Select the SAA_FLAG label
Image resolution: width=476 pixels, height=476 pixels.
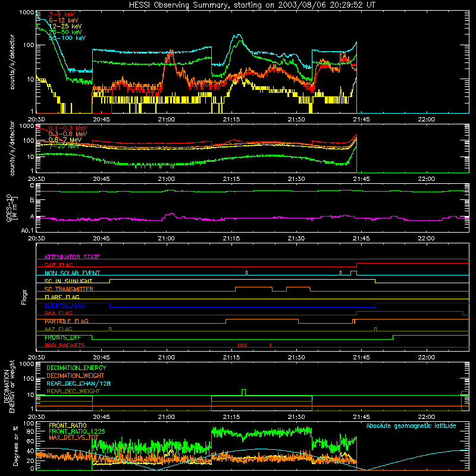(x=58, y=313)
